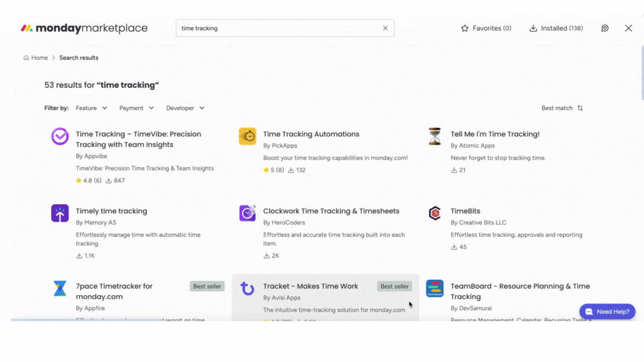The image size is (644, 362).
Task: Click "Boost your time tracking capabilities" description
Action: (x=335, y=158)
